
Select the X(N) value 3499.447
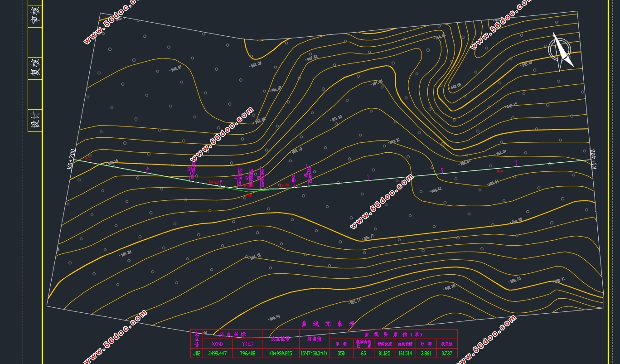click(x=218, y=353)
